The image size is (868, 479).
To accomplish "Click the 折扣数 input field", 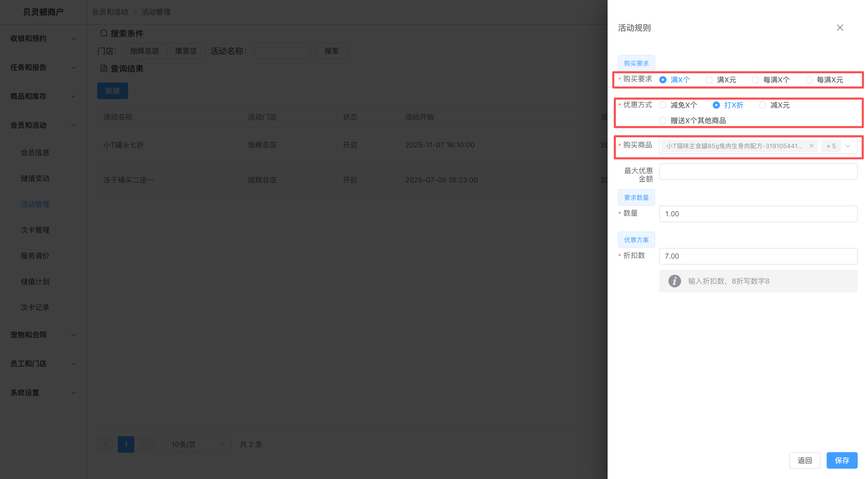I will [758, 256].
